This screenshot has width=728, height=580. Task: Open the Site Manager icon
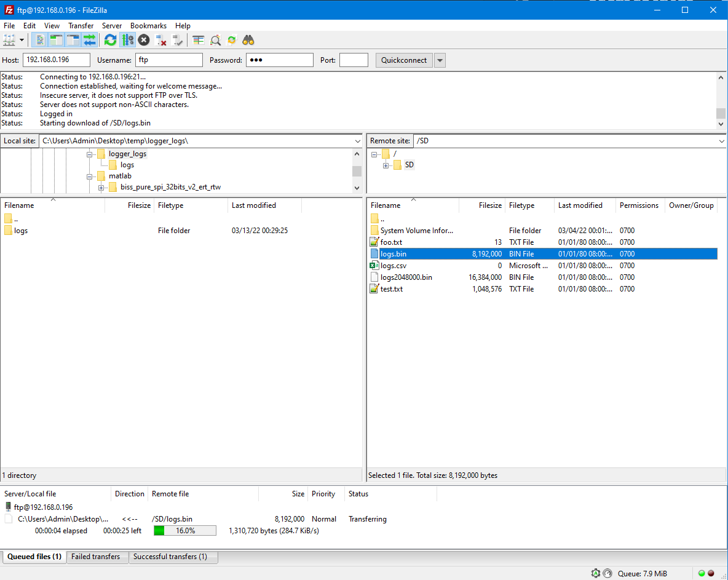coord(9,41)
